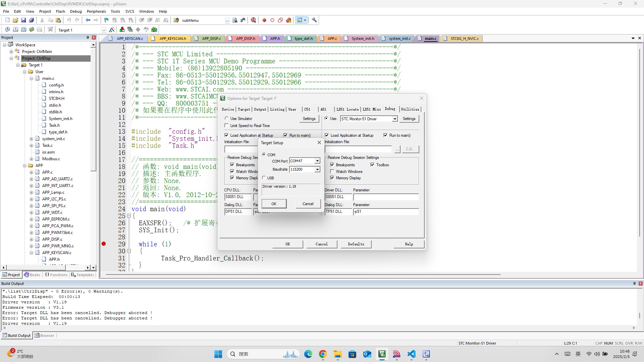Open Configuration with the wrench icon
Viewport: 644px width, 362px height.
314,20
